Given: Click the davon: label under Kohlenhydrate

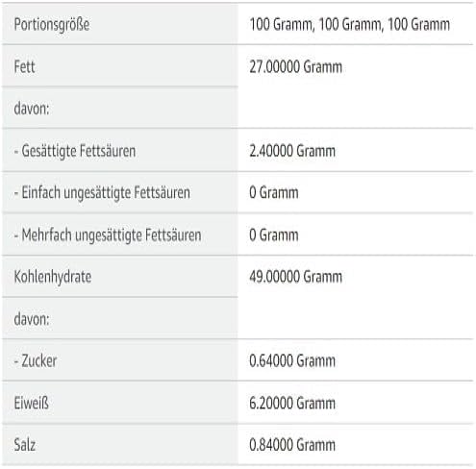Looking at the screenshot, I should [32, 319].
